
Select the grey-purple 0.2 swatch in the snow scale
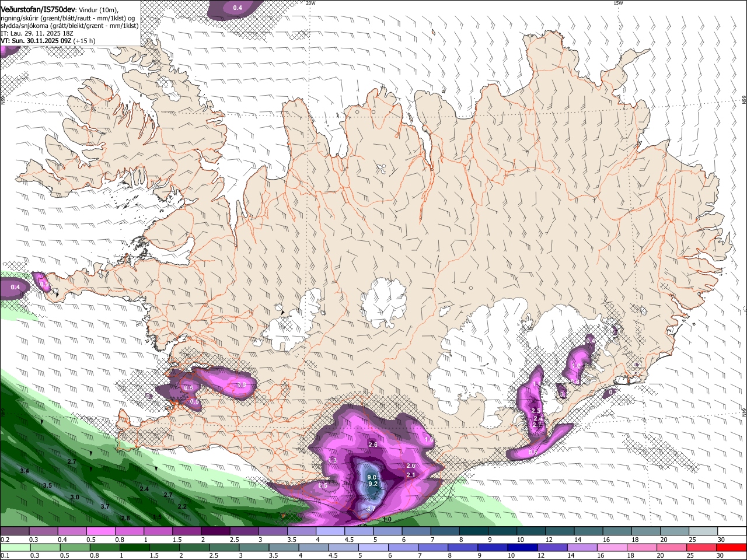(x=15, y=531)
